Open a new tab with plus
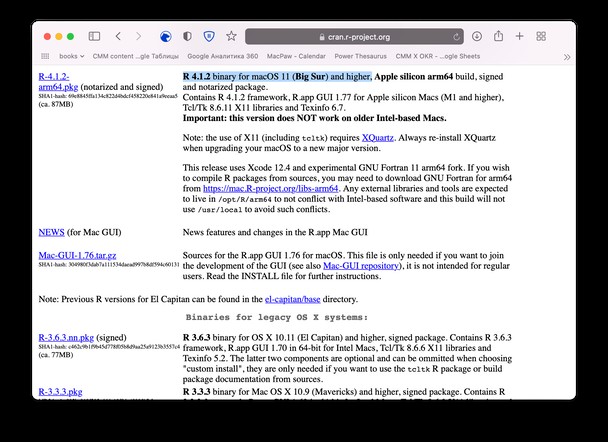The image size is (608, 442). (x=519, y=36)
